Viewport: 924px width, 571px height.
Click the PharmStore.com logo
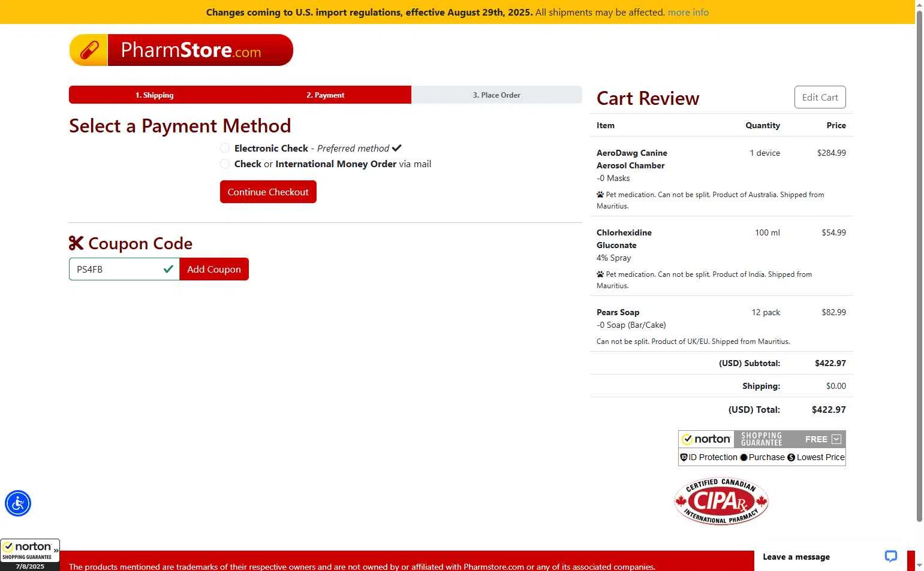181,50
